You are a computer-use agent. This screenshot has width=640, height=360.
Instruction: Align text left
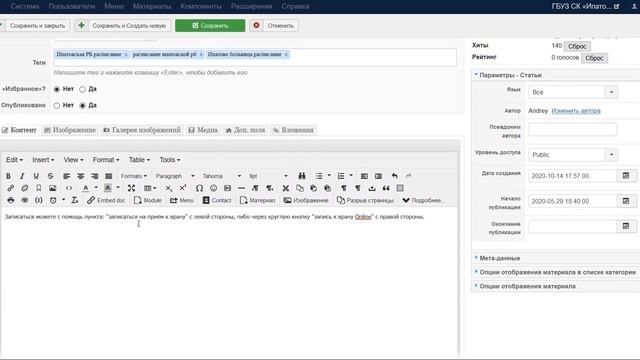point(67,176)
